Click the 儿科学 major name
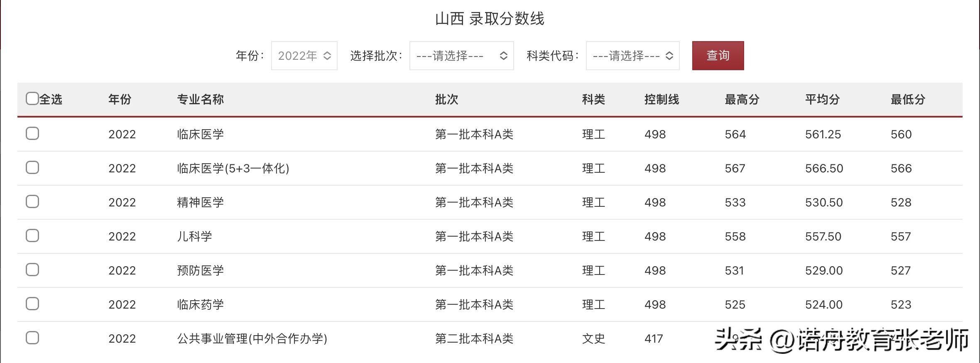The image size is (980, 363). (195, 237)
